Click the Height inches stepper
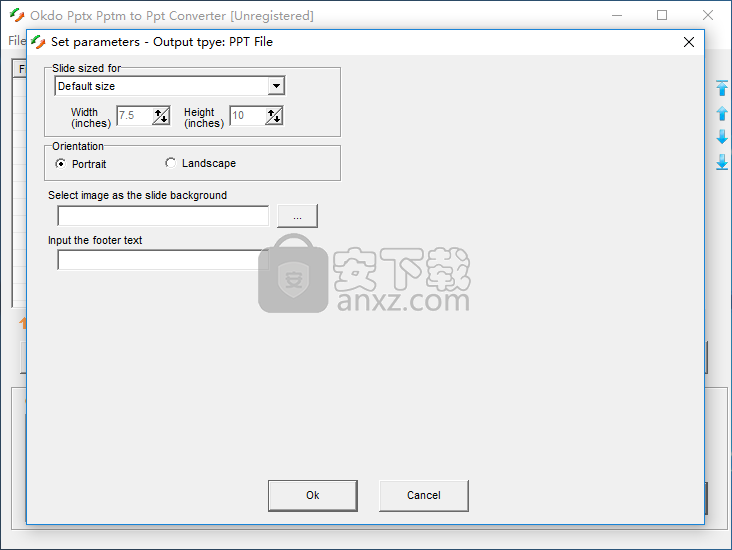This screenshot has width=732, height=550. click(274, 116)
